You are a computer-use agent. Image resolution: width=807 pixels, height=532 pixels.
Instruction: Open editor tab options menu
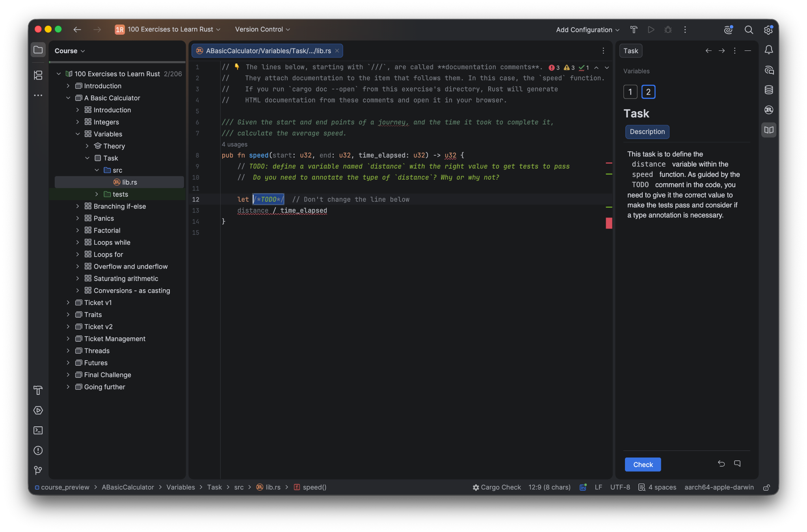click(x=603, y=51)
